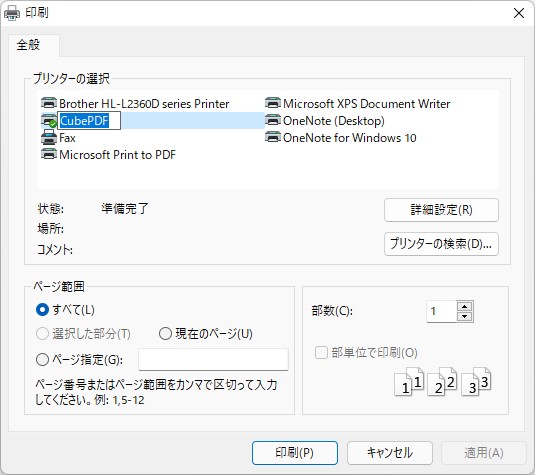This screenshot has width=535, height=475.
Task: Click 'Microsoft XPS Document Writer' label
Action: point(366,103)
